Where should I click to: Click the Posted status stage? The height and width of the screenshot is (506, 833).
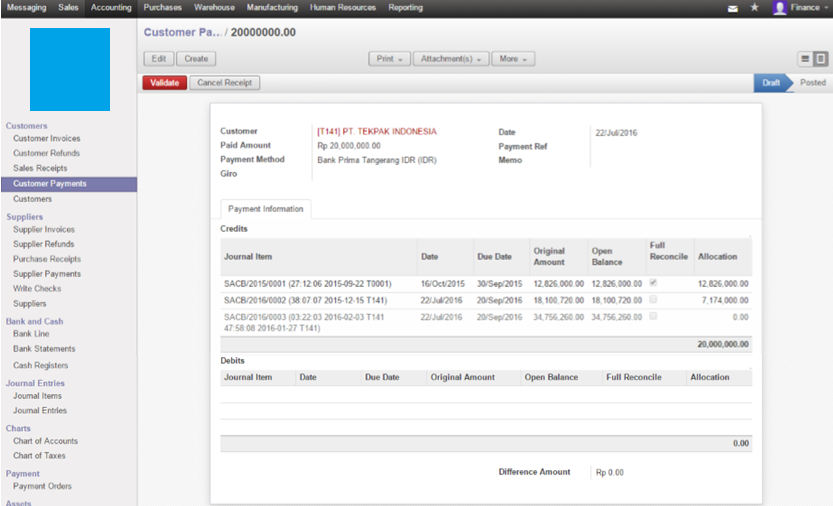(x=812, y=83)
